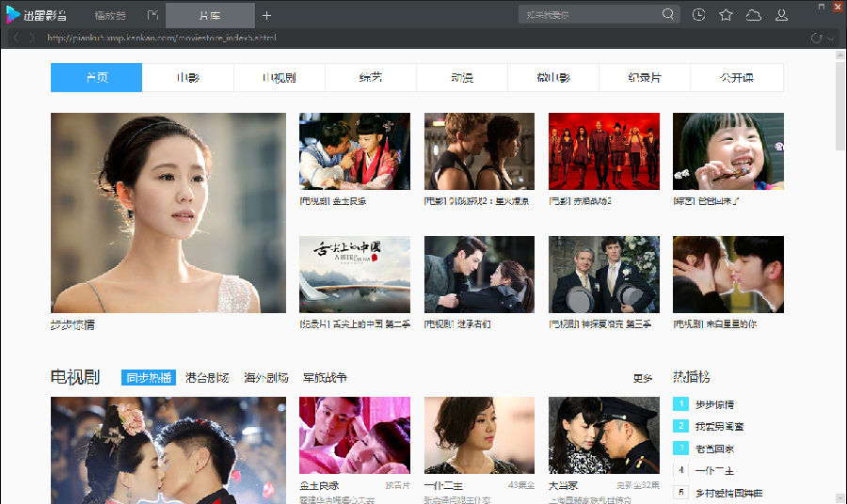The height and width of the screenshot is (504, 847).
Task: Choose the 港台剧场 filter
Action: [x=207, y=378]
